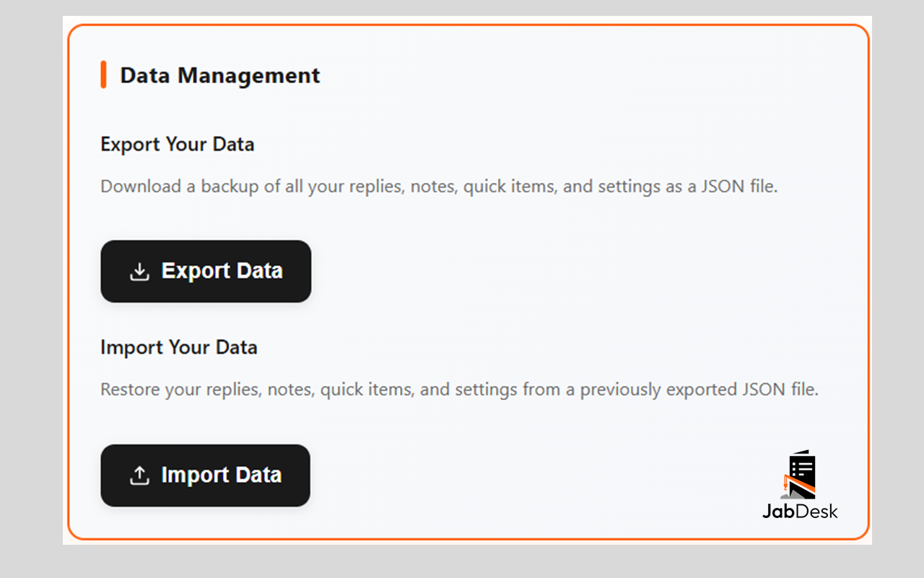Click the restore JSON file description text
The image size is (924, 578).
coord(460,389)
